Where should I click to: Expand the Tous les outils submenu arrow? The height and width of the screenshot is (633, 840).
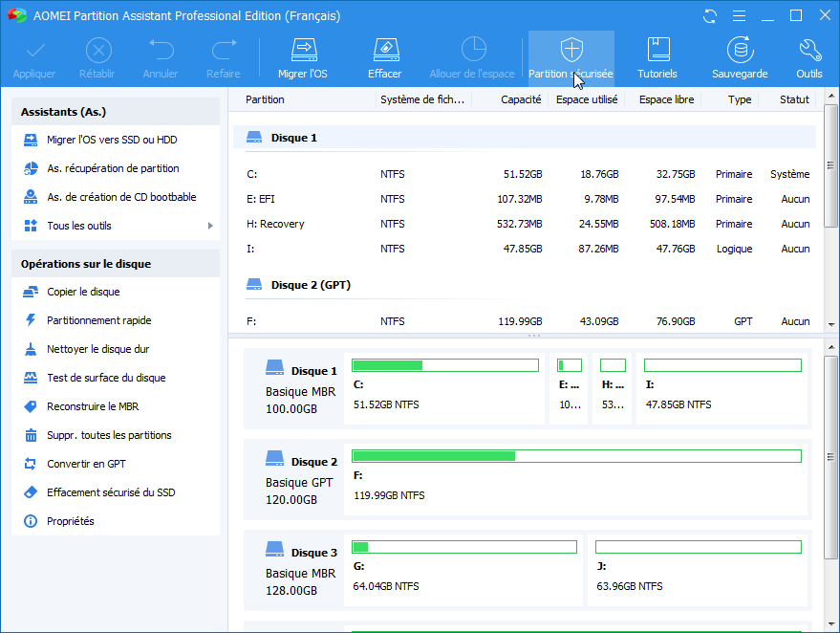(x=210, y=226)
